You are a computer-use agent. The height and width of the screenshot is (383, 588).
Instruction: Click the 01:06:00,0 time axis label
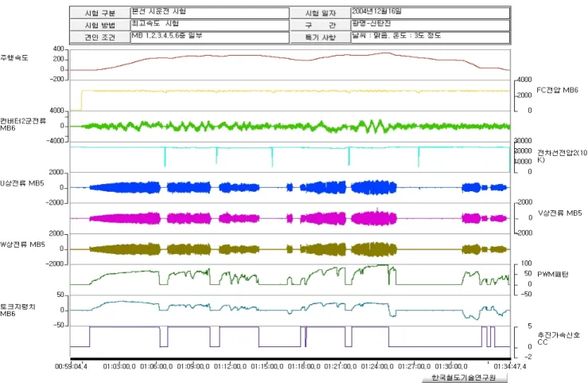157,366
